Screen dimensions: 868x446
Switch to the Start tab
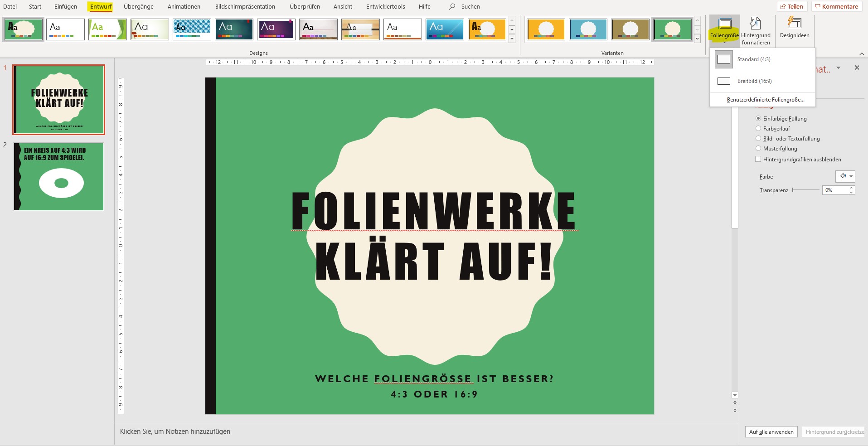(35, 6)
